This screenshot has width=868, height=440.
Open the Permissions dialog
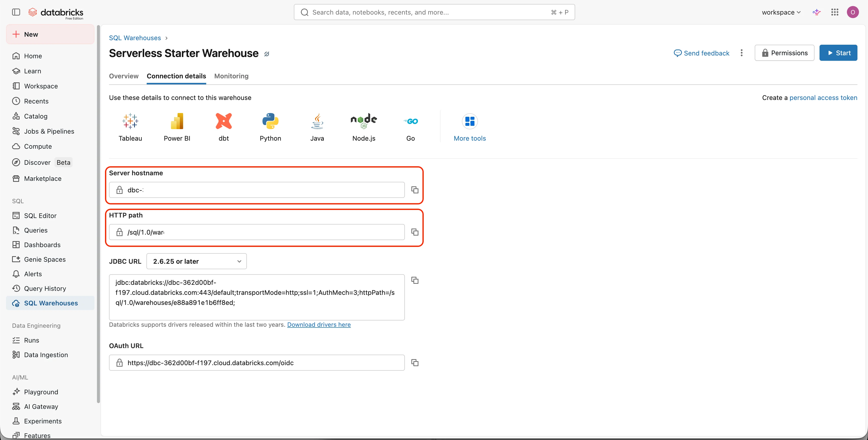point(784,53)
